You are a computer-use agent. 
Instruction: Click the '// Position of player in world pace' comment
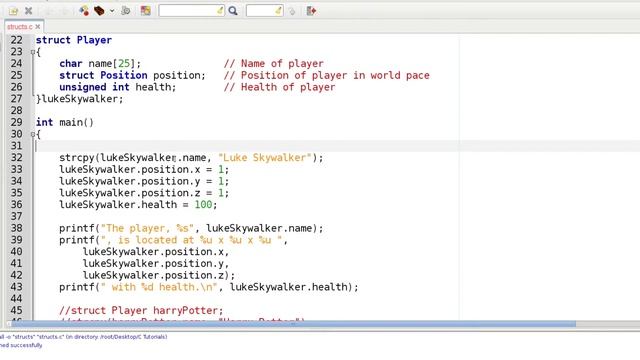pyautogui.click(x=327, y=76)
